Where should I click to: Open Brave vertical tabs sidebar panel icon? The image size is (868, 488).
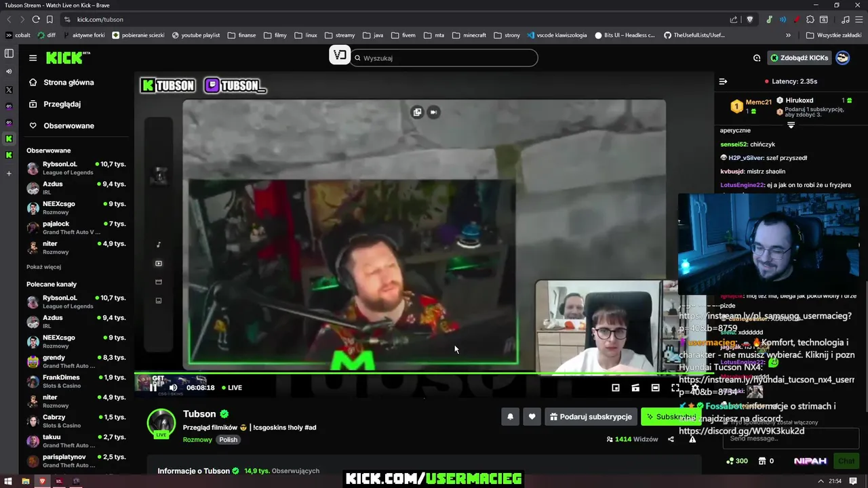point(9,53)
